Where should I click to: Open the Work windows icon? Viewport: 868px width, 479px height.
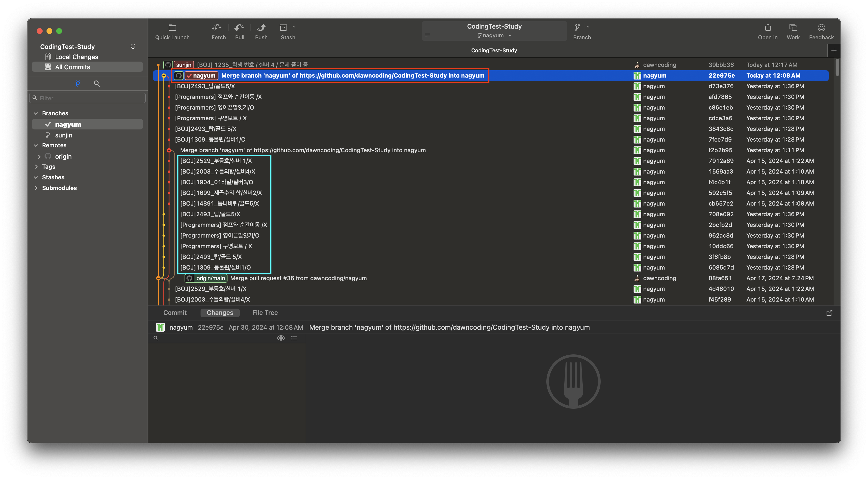pyautogui.click(x=793, y=28)
